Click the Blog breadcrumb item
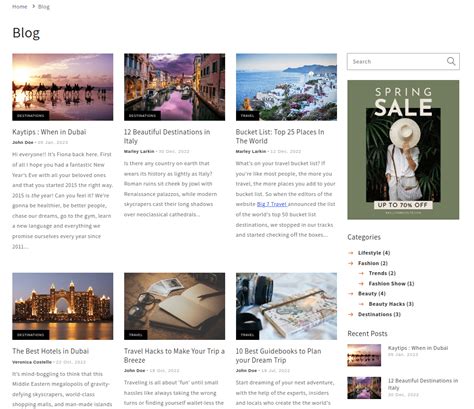The width and height of the screenshot is (474, 409). 44,7
